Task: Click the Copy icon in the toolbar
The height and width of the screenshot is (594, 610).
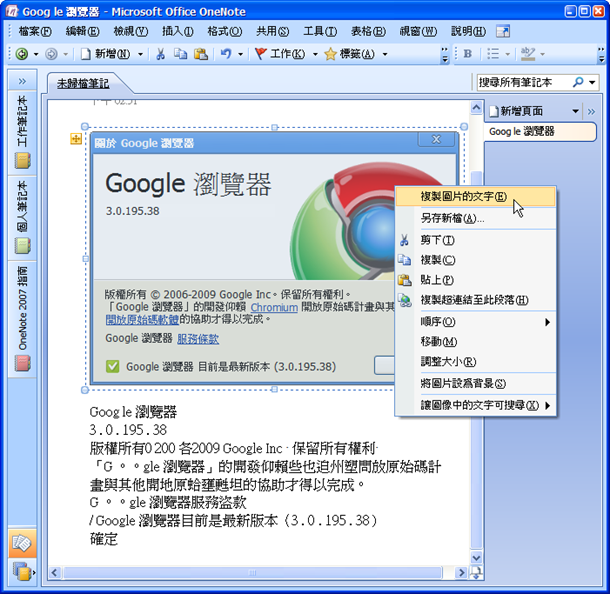Action: click(180, 54)
